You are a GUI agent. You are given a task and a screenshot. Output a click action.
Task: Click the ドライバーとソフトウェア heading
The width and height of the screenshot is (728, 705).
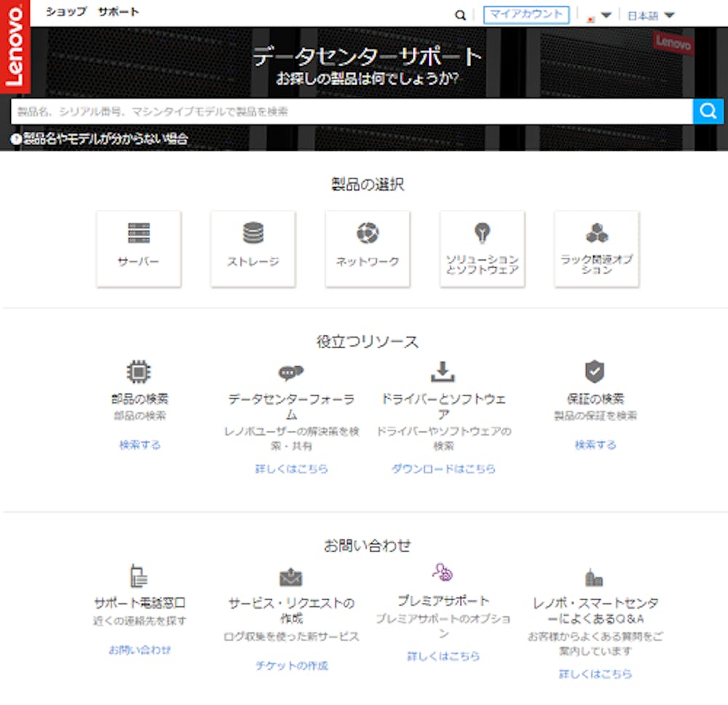pos(443,406)
